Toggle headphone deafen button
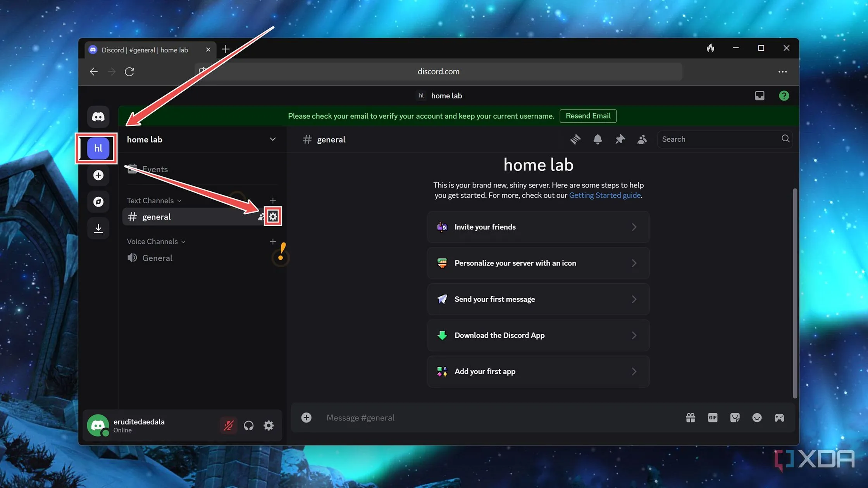Screen dimensions: 868x488 pyautogui.click(x=248, y=426)
